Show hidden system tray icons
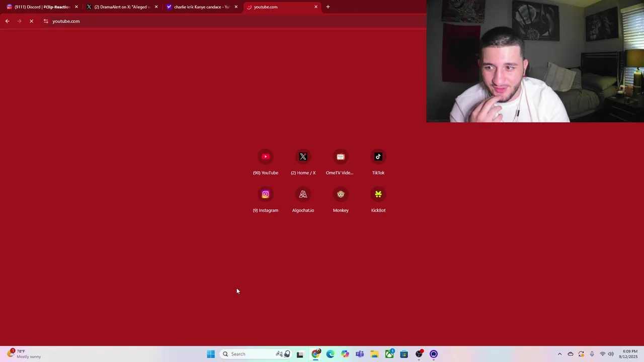The width and height of the screenshot is (644, 362). click(x=559, y=354)
